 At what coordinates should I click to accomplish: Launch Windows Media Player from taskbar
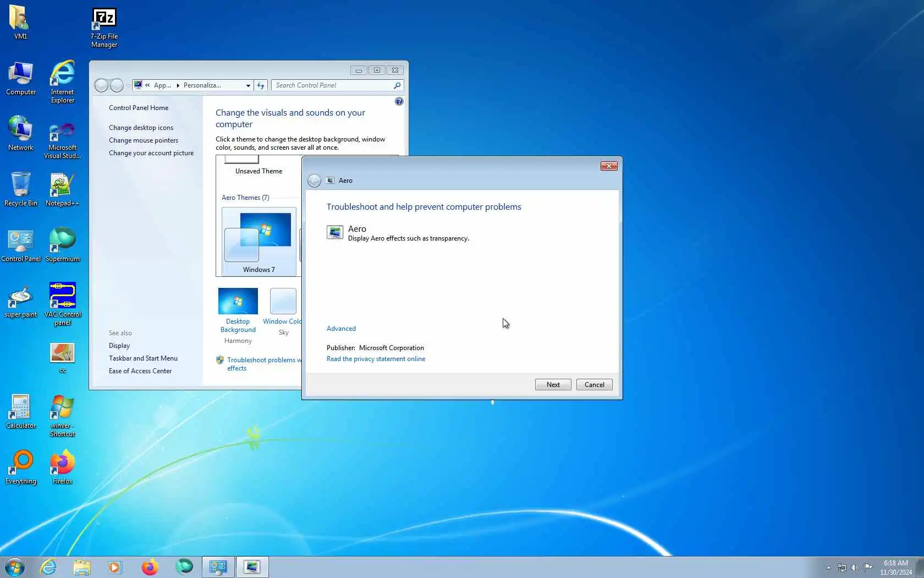(x=115, y=567)
